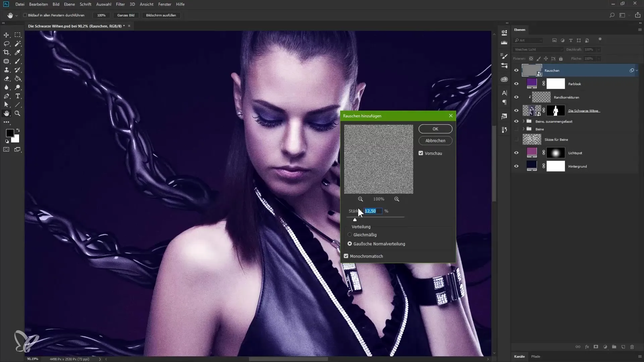
Task: Hide the Lichtspot layer
Action: pos(516,153)
